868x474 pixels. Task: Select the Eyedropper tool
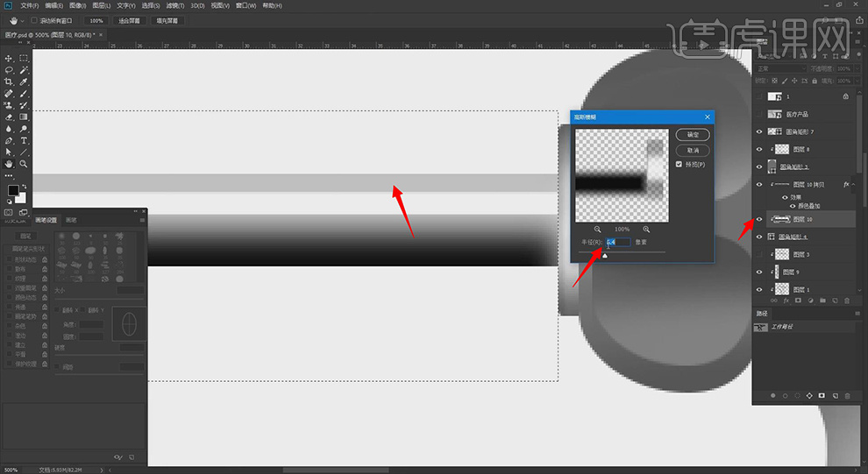tap(24, 81)
